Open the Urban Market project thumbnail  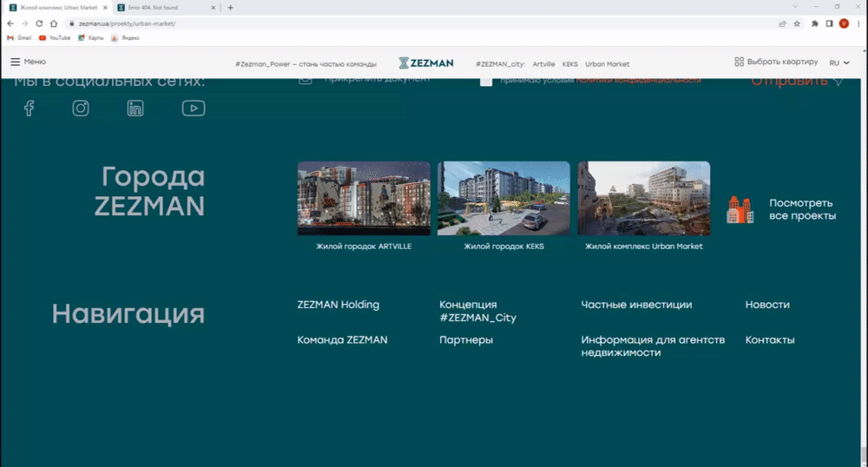(644, 198)
